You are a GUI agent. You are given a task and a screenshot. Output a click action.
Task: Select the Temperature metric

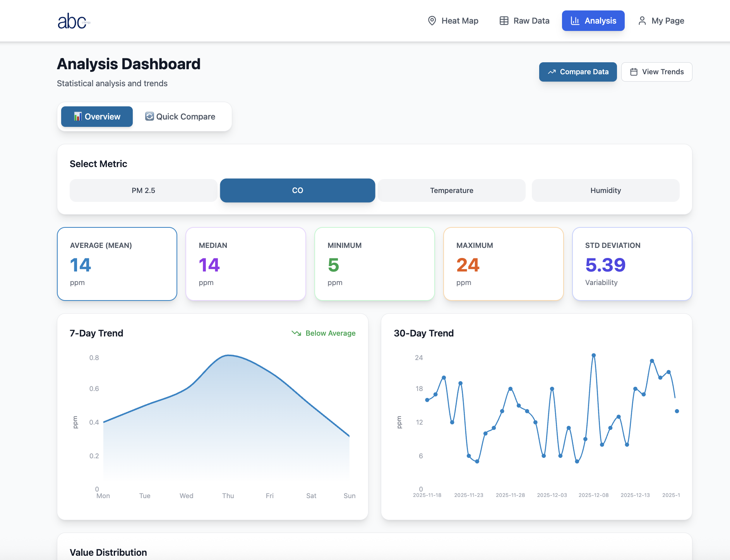pos(451,190)
